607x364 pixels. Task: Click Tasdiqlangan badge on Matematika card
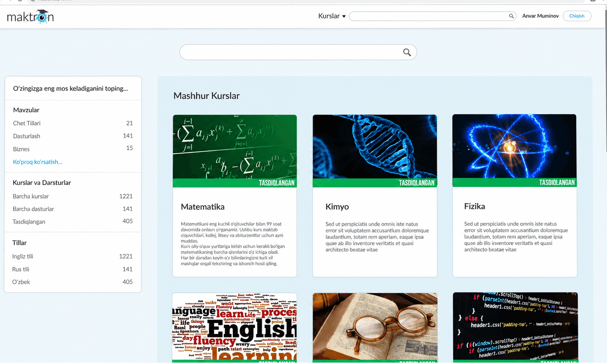click(x=277, y=183)
